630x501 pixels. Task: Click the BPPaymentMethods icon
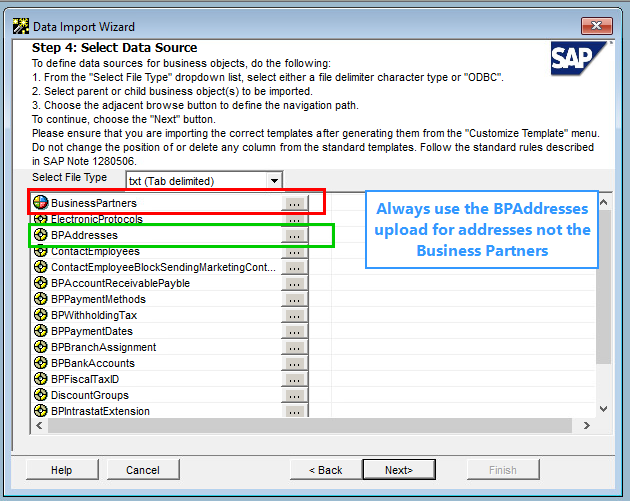click(x=41, y=299)
